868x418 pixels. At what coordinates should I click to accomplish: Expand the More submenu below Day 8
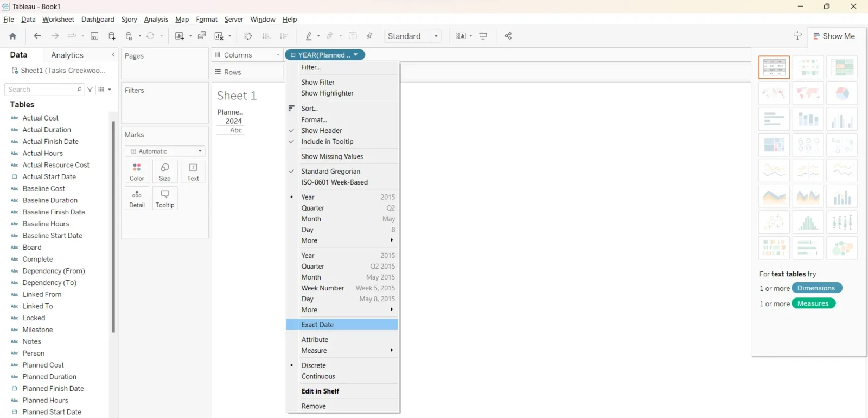click(342, 240)
